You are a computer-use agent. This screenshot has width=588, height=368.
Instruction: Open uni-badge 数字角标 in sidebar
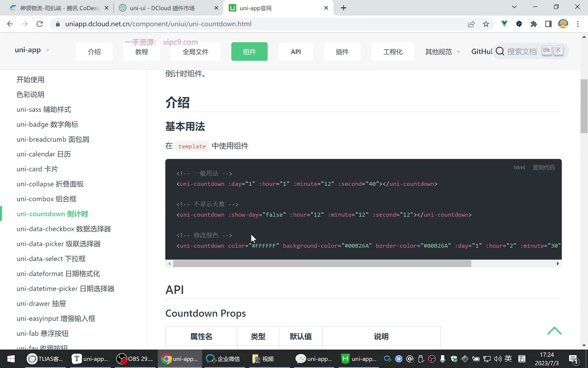pos(47,124)
